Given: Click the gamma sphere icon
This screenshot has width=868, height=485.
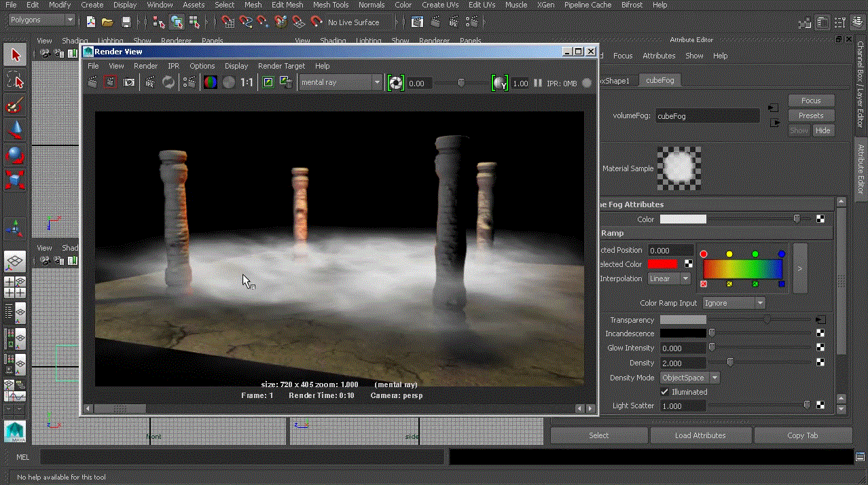Looking at the screenshot, I should (x=500, y=83).
